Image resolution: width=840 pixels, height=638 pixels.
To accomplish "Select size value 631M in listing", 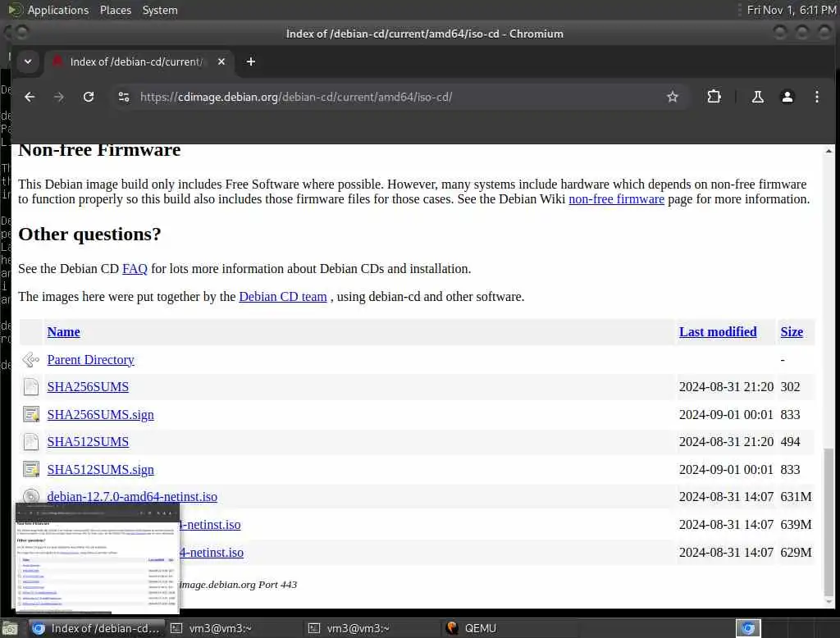I will coord(796,497).
